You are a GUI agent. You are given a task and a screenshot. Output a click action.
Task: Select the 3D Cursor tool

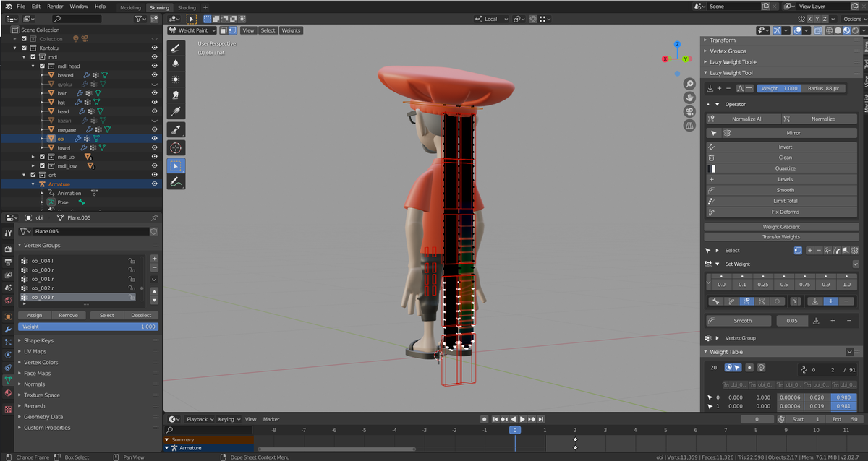pyautogui.click(x=176, y=147)
